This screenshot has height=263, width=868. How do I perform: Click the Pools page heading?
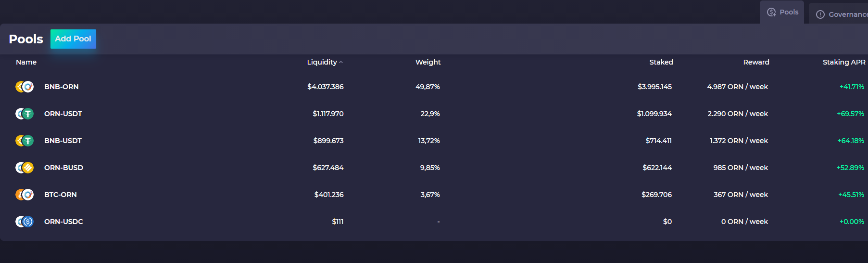pyautogui.click(x=26, y=39)
